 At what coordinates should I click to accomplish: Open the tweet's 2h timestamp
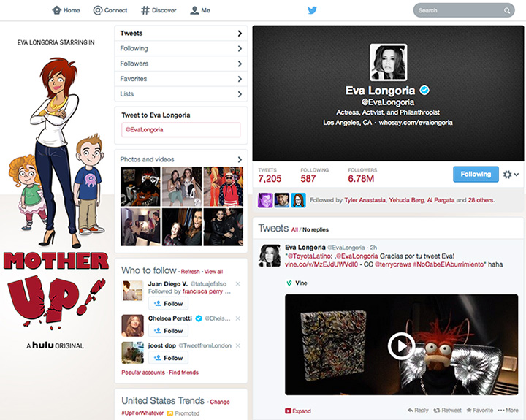pos(373,248)
